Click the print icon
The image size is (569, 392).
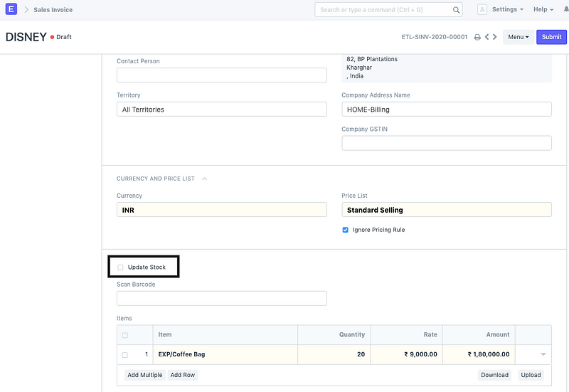(477, 37)
